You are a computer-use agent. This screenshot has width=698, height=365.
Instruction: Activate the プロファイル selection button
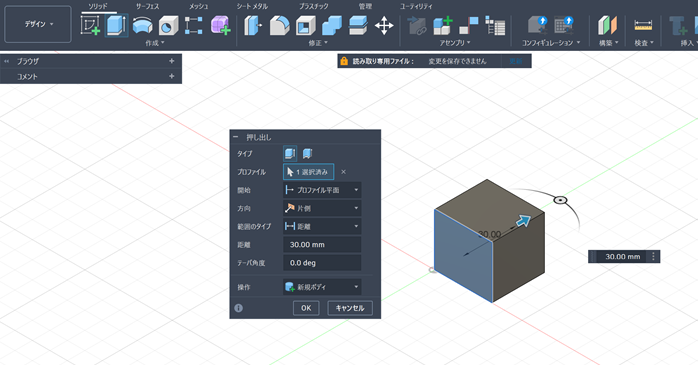click(x=308, y=172)
